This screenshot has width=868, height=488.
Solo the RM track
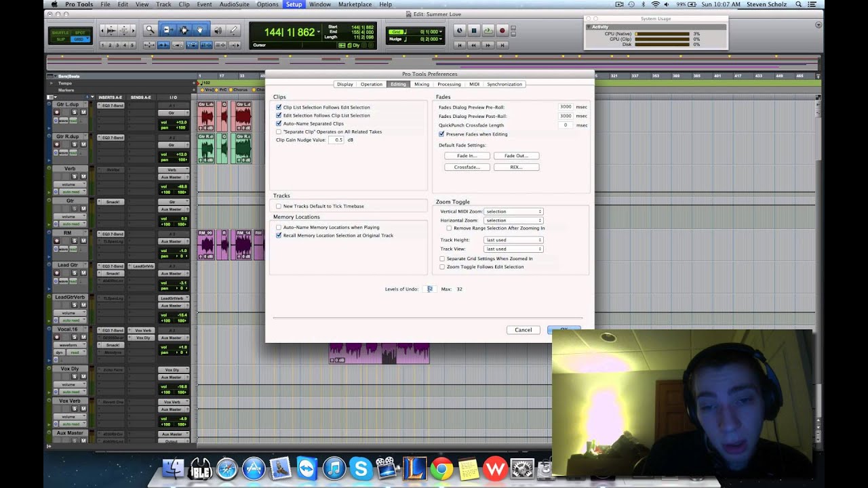(75, 241)
